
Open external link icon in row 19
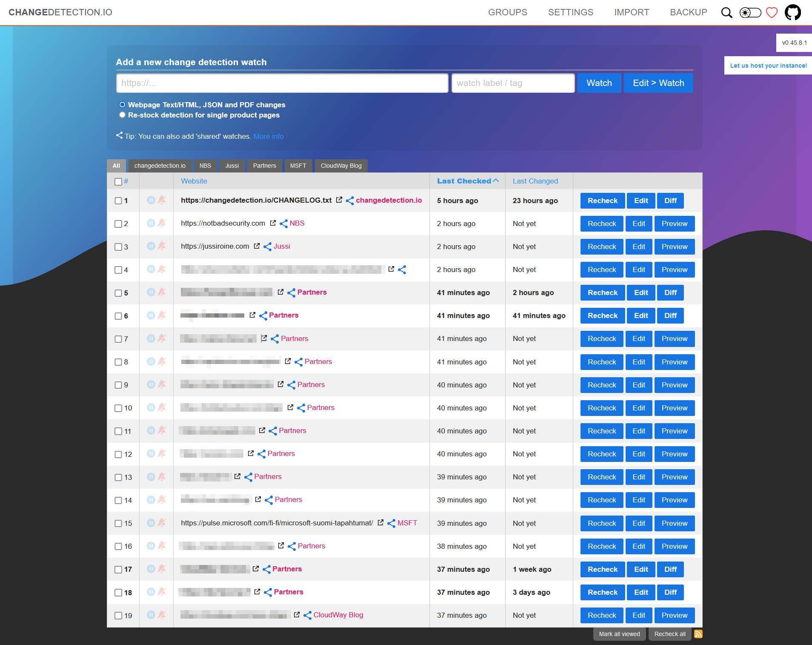(x=297, y=614)
